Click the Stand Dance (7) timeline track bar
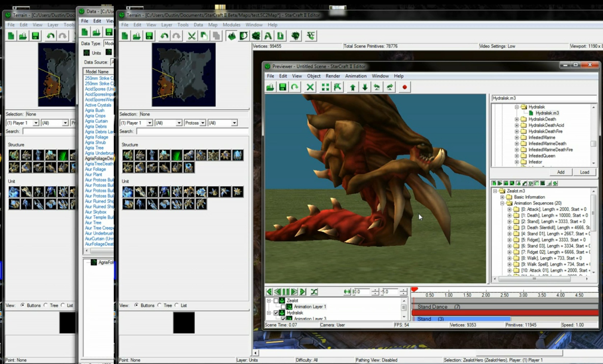The height and width of the screenshot is (364, 603). (505, 307)
